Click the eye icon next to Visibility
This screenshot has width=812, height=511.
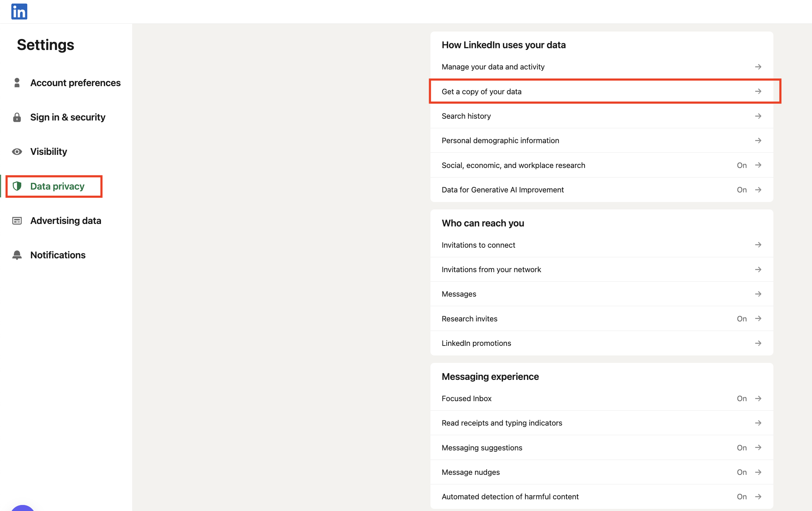tap(17, 152)
